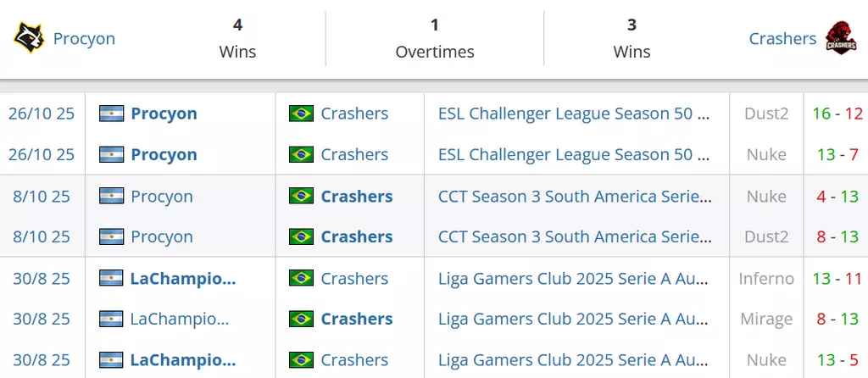Click bold Crashers in Mirage row
The image size is (868, 378).
click(356, 319)
